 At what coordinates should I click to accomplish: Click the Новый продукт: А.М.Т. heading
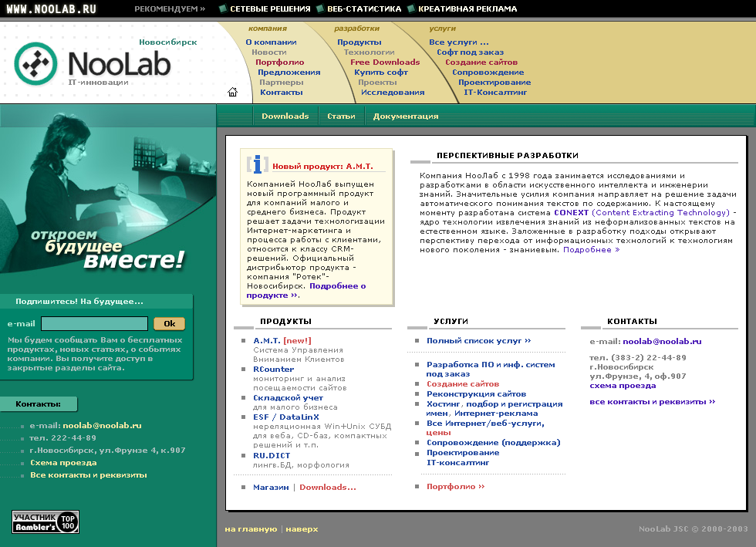pyautogui.click(x=322, y=166)
